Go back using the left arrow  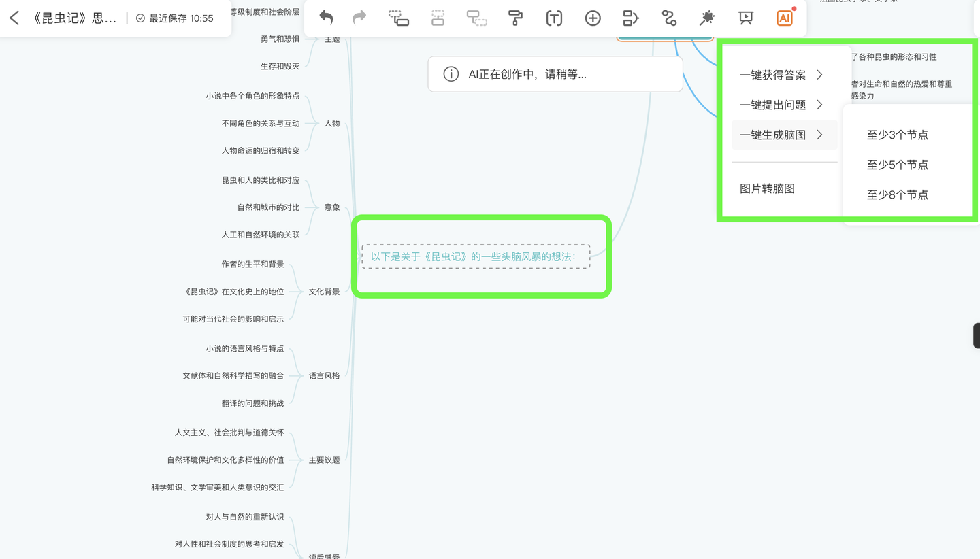click(x=14, y=18)
